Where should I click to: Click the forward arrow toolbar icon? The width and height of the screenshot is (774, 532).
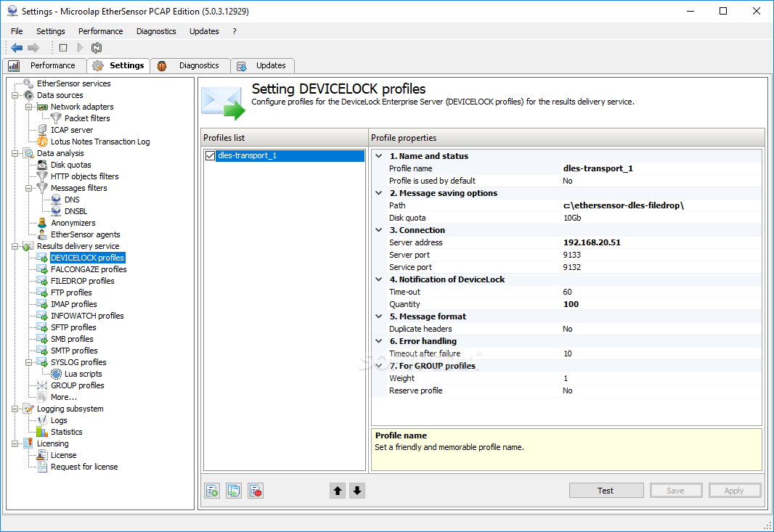tap(33, 48)
